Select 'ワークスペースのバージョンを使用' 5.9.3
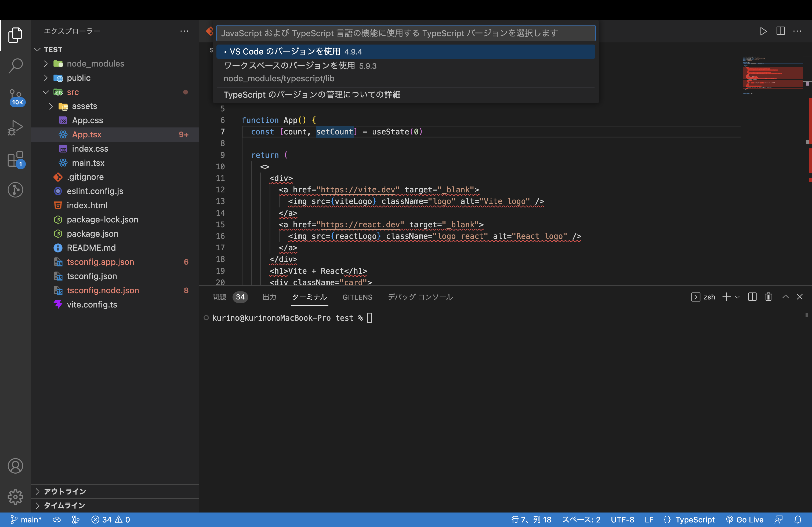Screen dimensions: 812x527 [406, 72]
